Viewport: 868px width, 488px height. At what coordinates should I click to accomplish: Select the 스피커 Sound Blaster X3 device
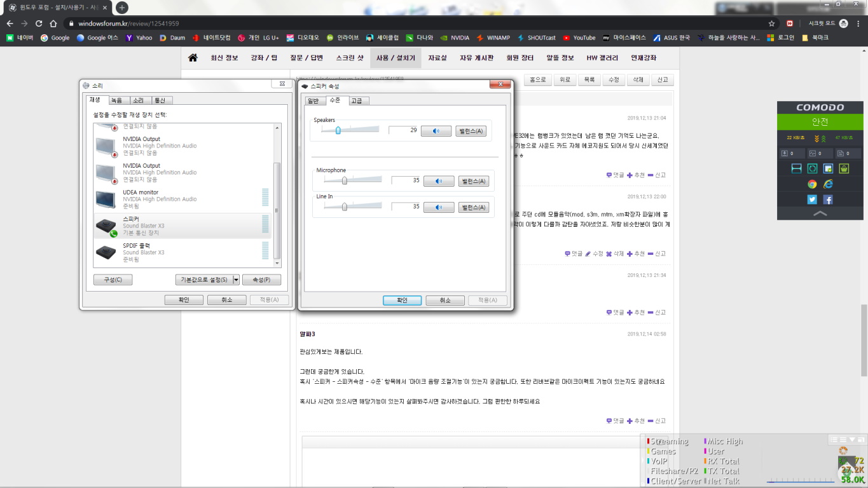182,226
